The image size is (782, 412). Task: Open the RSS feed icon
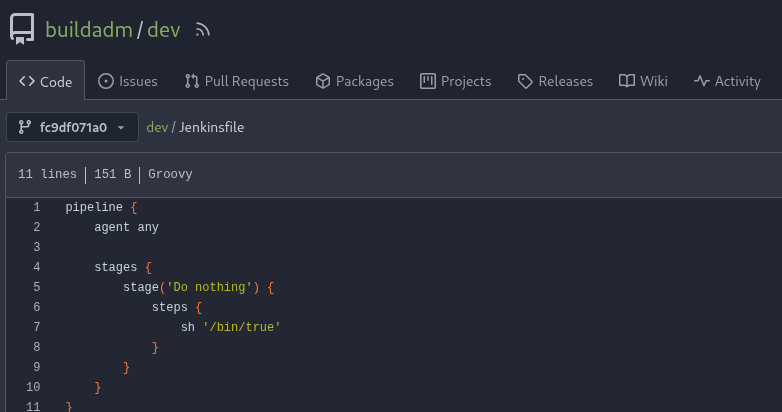203,30
